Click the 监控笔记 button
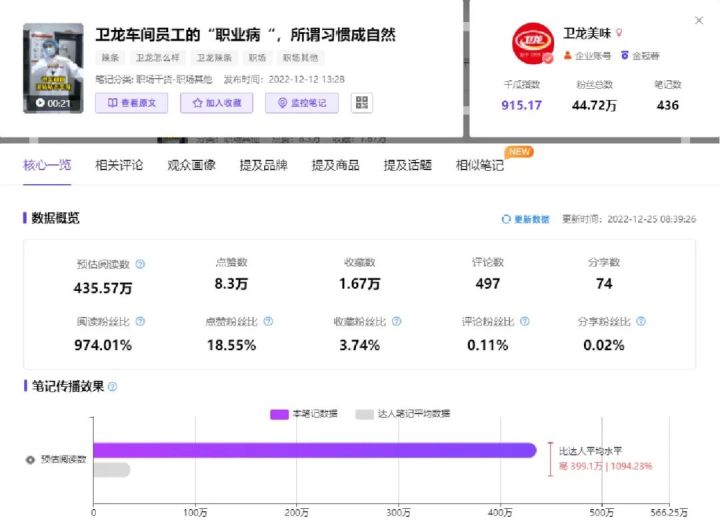The width and height of the screenshot is (720, 531). pos(302,103)
